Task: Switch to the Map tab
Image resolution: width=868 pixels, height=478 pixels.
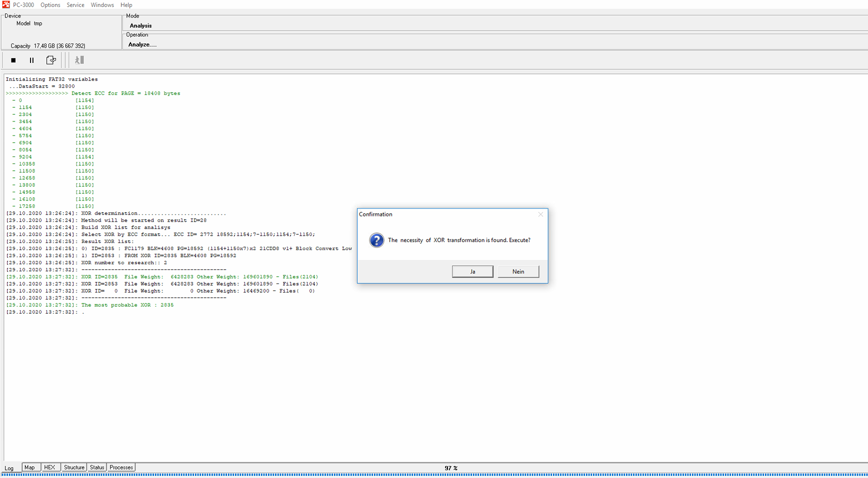Action: (29, 467)
